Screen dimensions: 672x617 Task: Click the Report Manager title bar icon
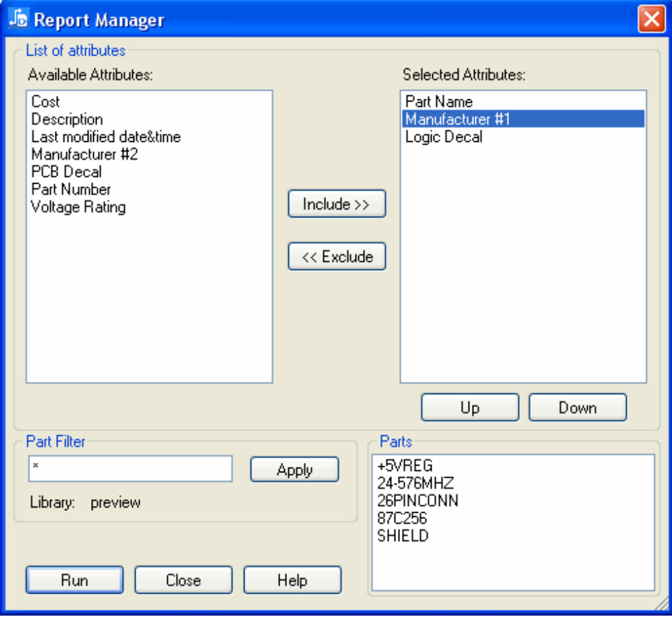click(18, 19)
